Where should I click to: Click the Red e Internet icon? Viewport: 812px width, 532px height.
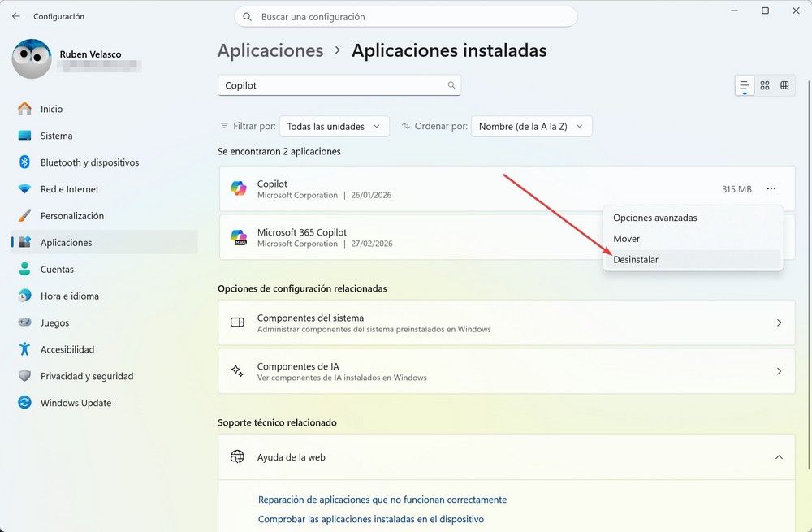[x=25, y=189]
